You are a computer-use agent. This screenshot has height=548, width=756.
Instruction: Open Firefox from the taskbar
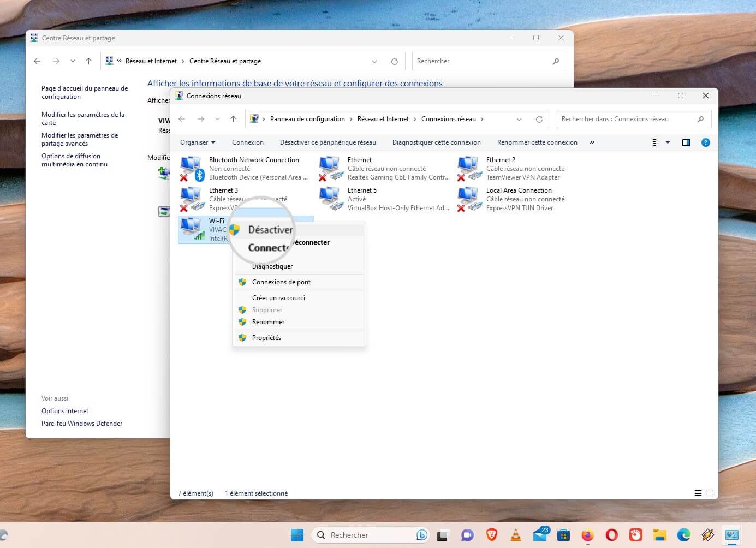(x=587, y=535)
